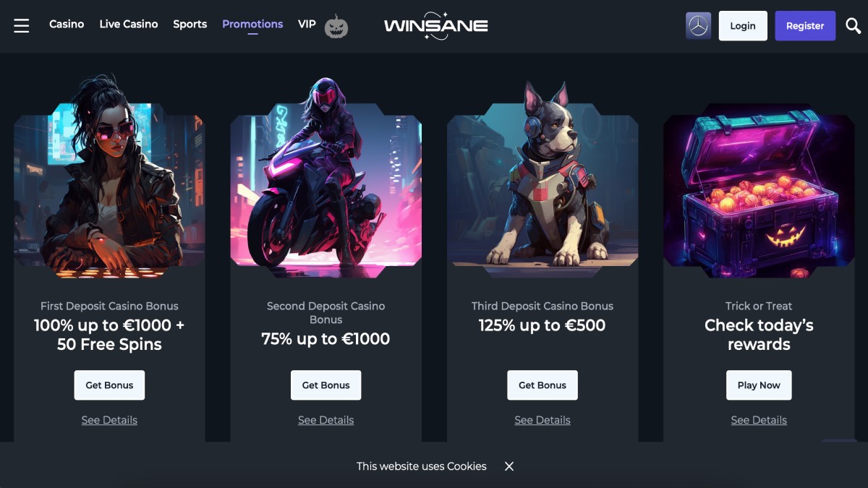868x488 pixels.
Task: Click Play Now on Trick or Treat
Action: 759,385
